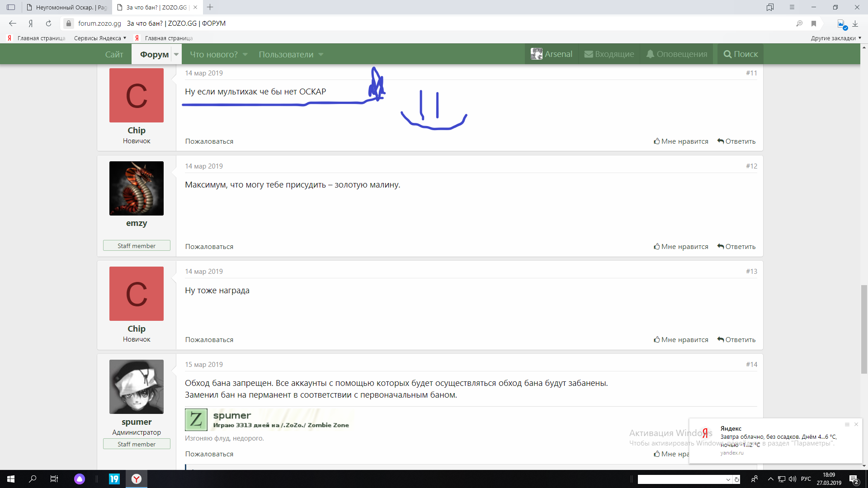
Task: Click the Yandex home icon in toolbar
Action: (x=31, y=23)
